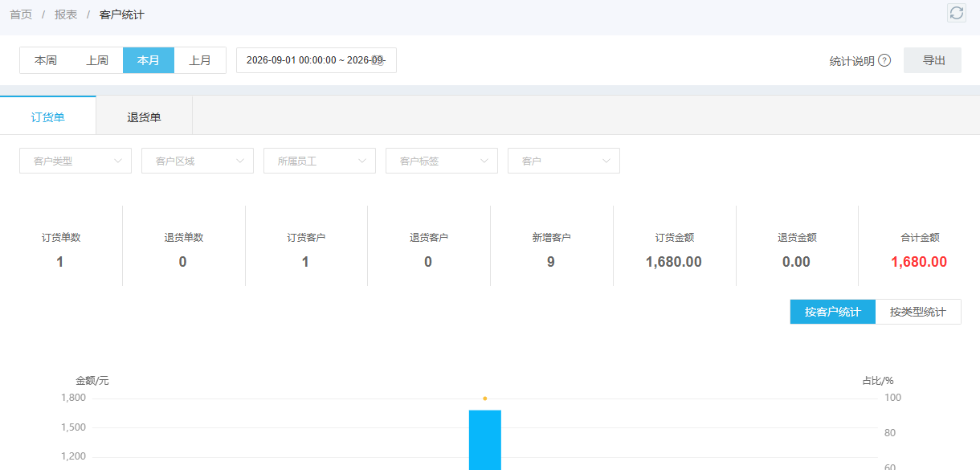Image resolution: width=980 pixels, height=470 pixels.
Task: Click the 统计说明 text
Action: click(x=852, y=61)
